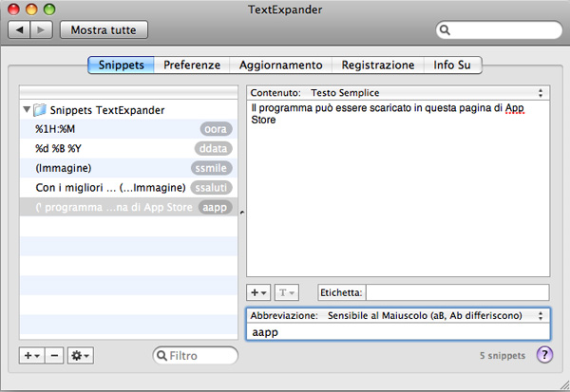
Task: Open the text format T menu
Action: [287, 292]
